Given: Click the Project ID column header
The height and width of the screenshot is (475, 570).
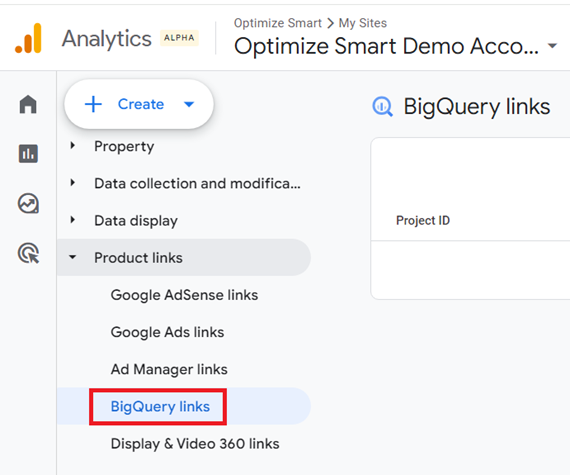Looking at the screenshot, I should pos(423,220).
